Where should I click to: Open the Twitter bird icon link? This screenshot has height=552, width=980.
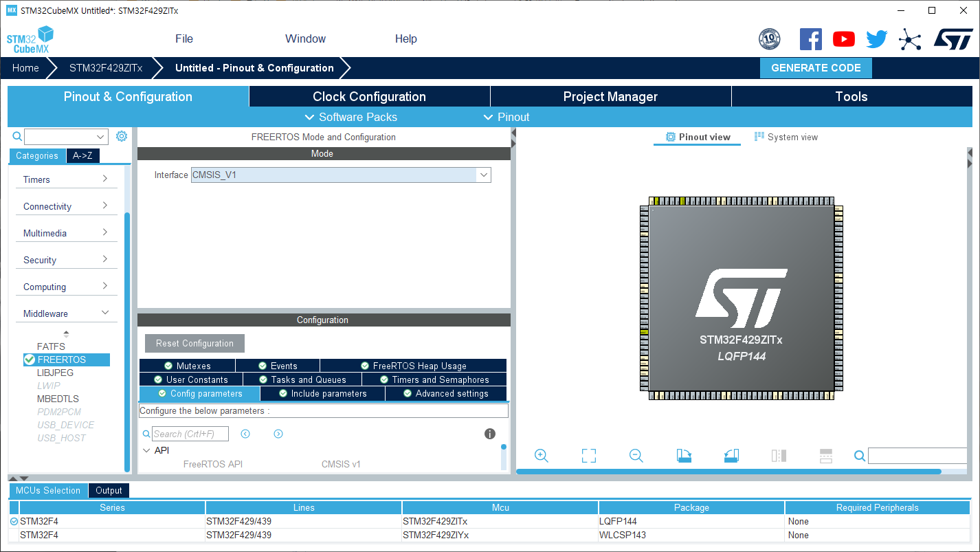point(877,39)
